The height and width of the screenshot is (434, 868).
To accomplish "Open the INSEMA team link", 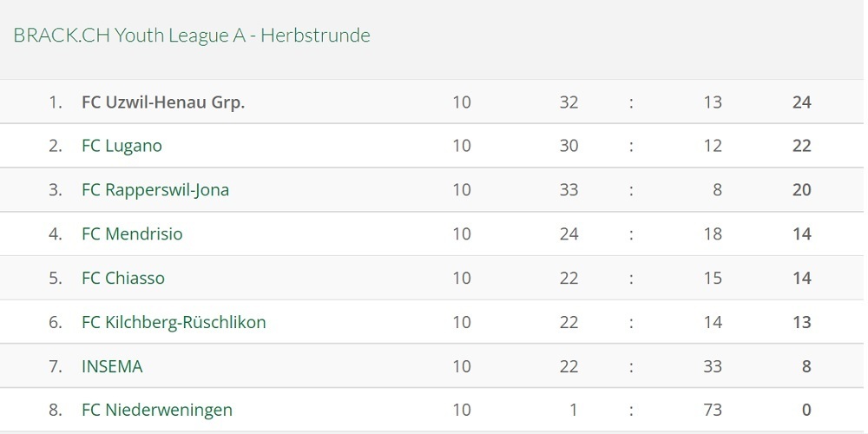I will (x=112, y=366).
